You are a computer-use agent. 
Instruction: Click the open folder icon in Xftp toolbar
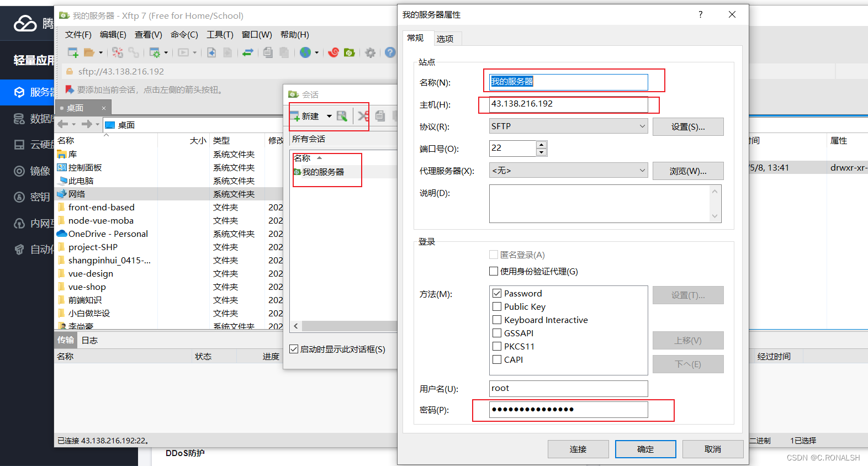[x=89, y=52]
